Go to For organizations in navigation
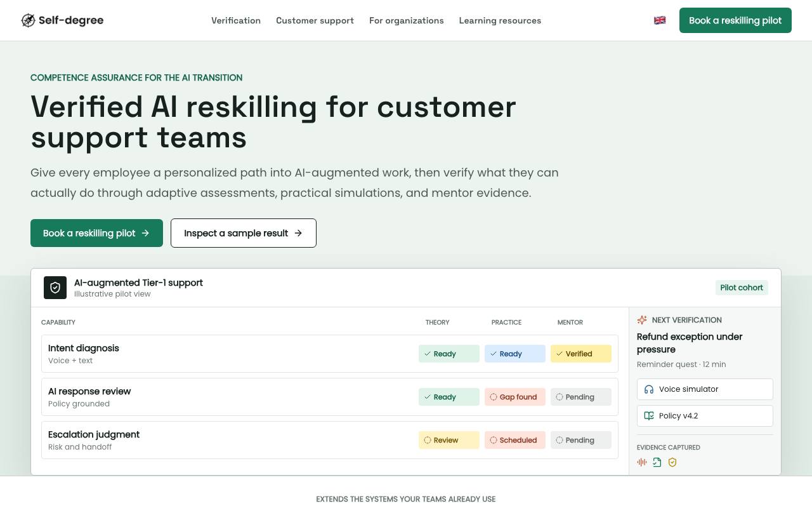The height and width of the screenshot is (508, 812). click(x=407, y=20)
